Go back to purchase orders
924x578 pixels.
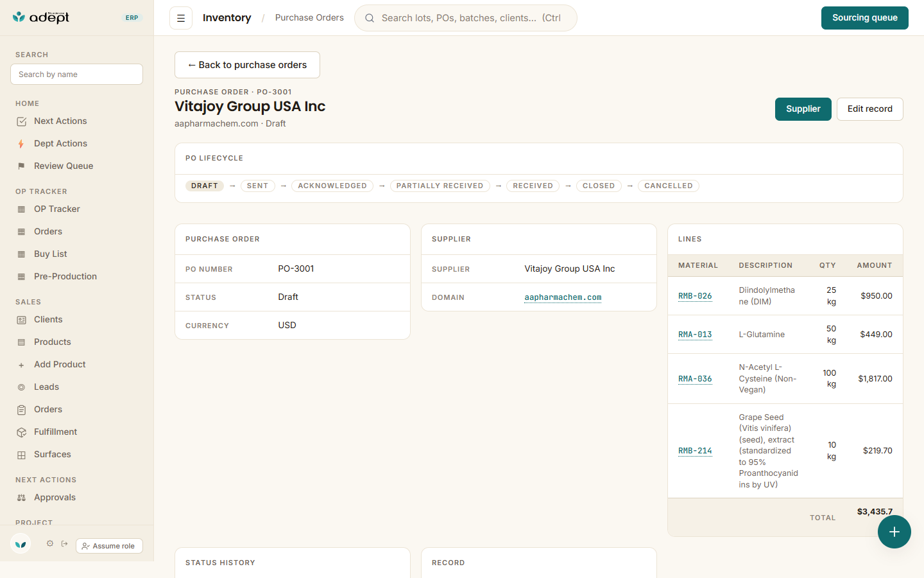coord(247,65)
